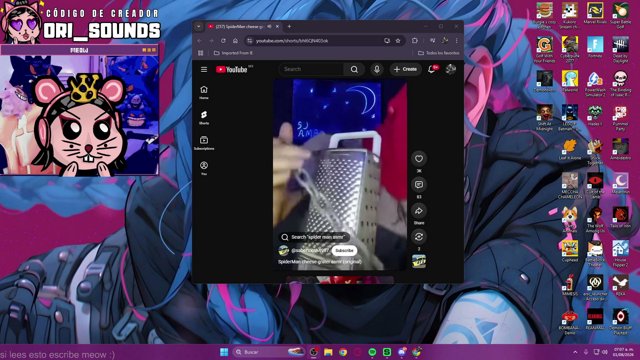Open The Wolf Among Us desktop shortcut
The width and height of the screenshot is (640, 360).
pyautogui.click(x=595, y=220)
